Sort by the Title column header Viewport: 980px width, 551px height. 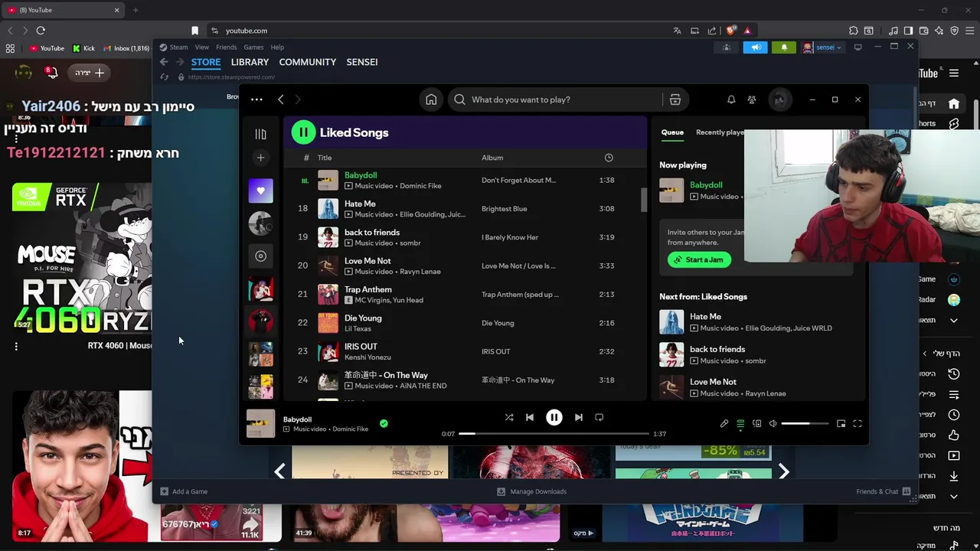click(x=325, y=158)
